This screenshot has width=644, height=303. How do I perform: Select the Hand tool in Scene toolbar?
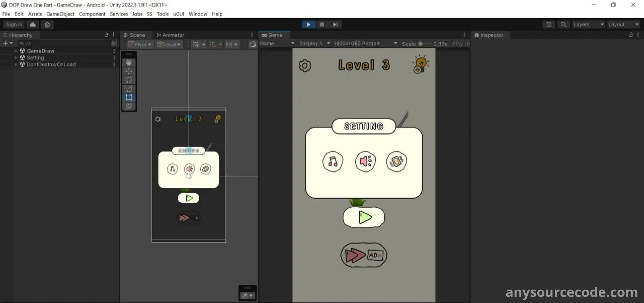coord(129,62)
